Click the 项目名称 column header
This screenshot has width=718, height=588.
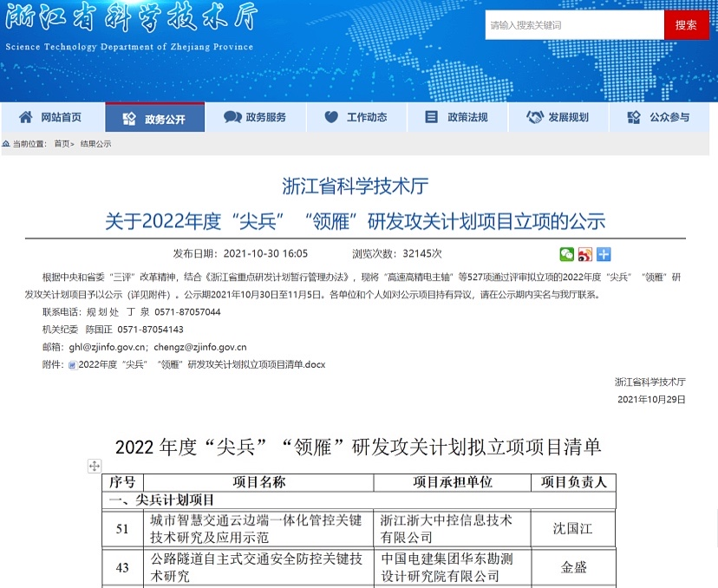point(258,482)
